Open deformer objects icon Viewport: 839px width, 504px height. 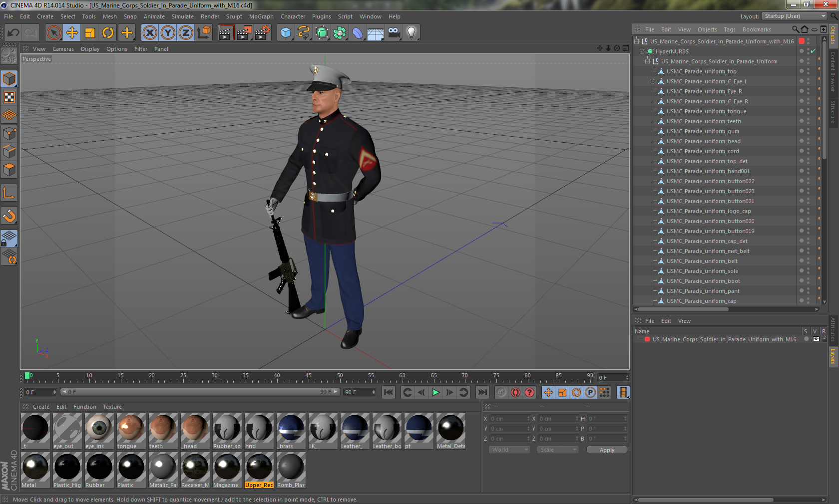(x=358, y=33)
